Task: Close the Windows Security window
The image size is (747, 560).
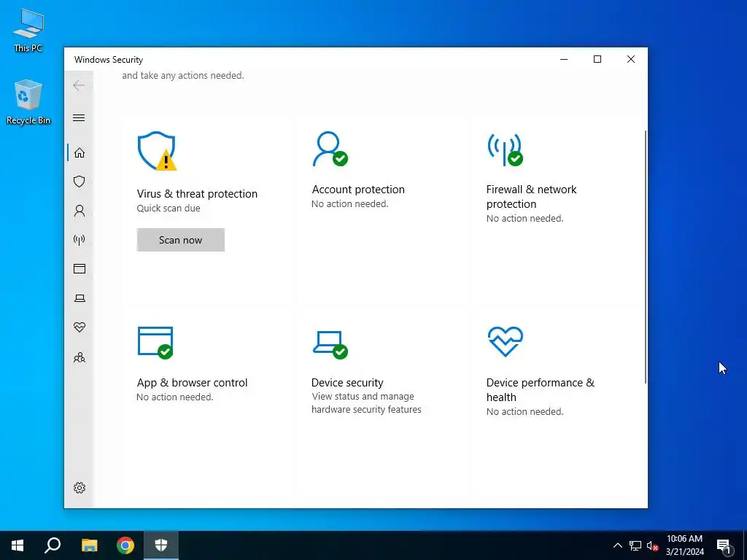Action: click(631, 59)
